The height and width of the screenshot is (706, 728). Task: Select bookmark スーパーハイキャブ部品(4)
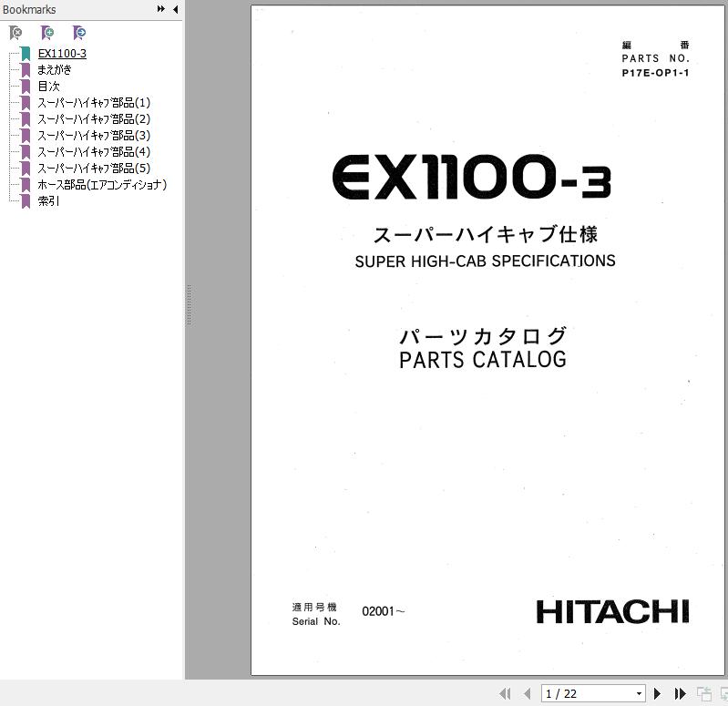coord(94,152)
